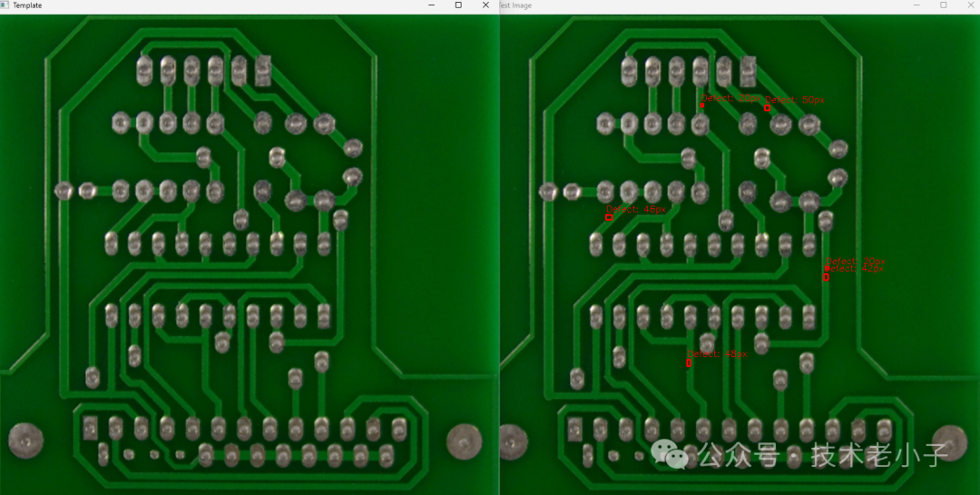Viewport: 980px width, 495px height.
Task: Close the Test Image window
Action: pyautogui.click(x=969, y=5)
